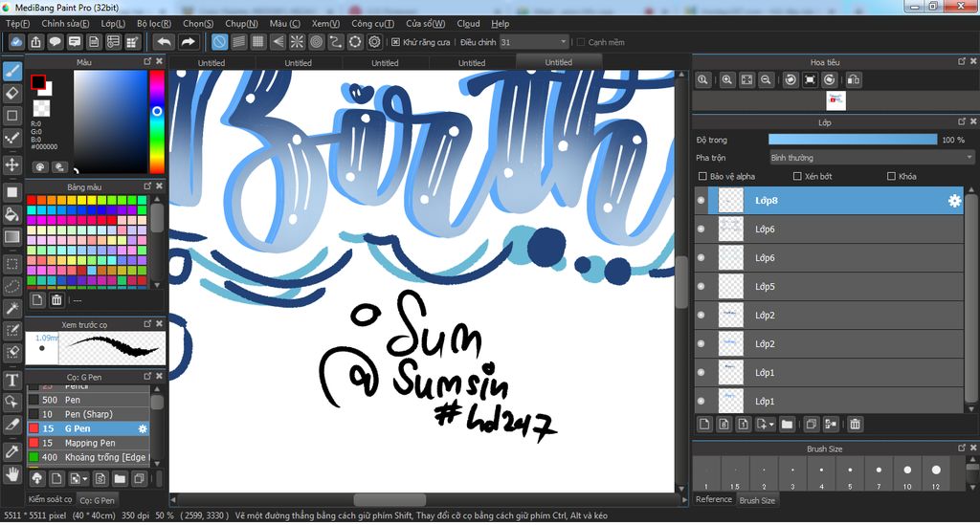The height and width of the screenshot is (525, 980).
Task: Enable the grid snap guide
Action: tap(258, 42)
